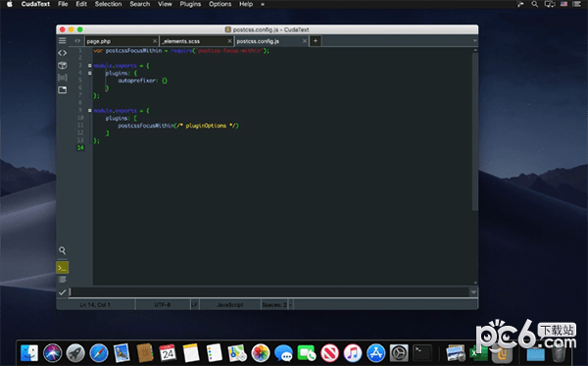The height and width of the screenshot is (366, 588).
Task: Open the Plugins menu
Action: click(190, 4)
